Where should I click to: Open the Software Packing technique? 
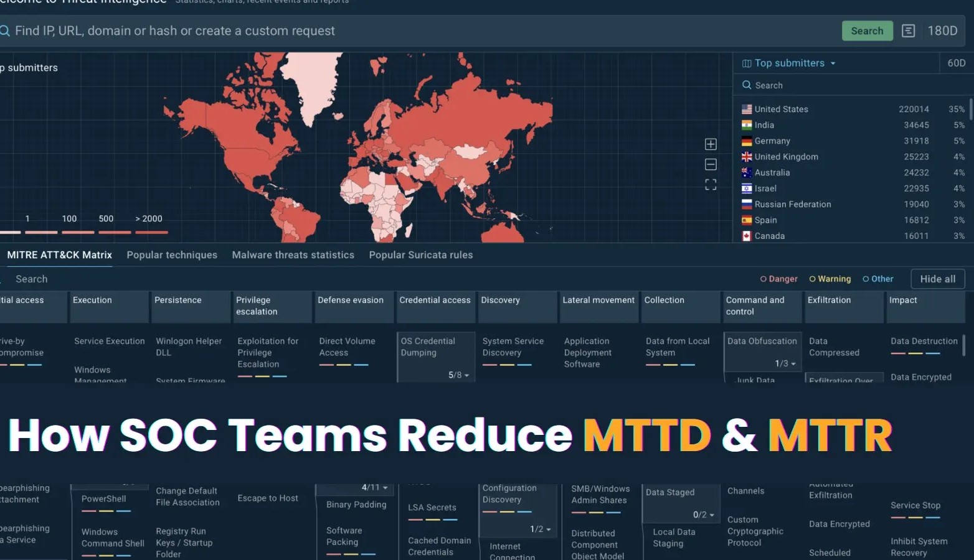(x=344, y=536)
